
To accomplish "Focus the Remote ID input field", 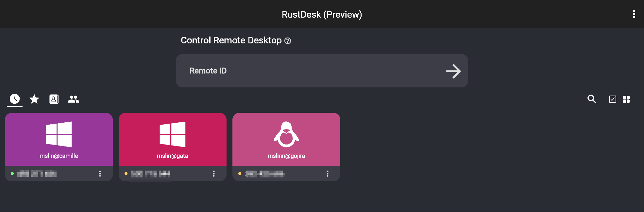I will pos(311,71).
